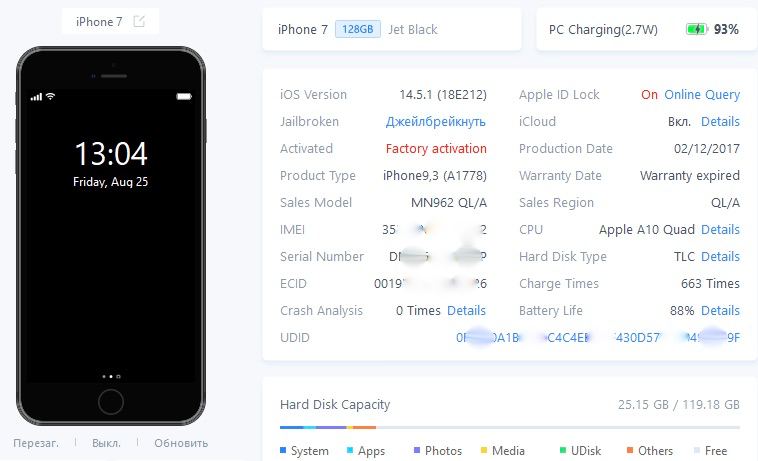The image size is (758, 461).
Task: Click the home button on phone preview
Action: (111, 402)
